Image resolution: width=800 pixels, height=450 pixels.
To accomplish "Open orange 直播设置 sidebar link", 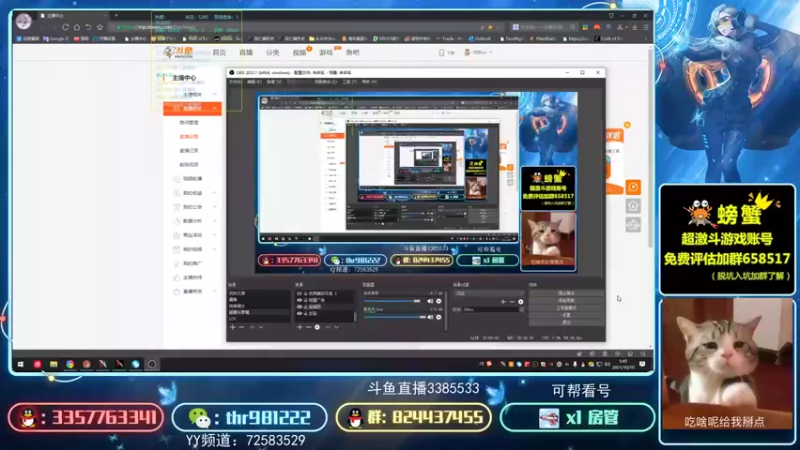I will pos(189,137).
